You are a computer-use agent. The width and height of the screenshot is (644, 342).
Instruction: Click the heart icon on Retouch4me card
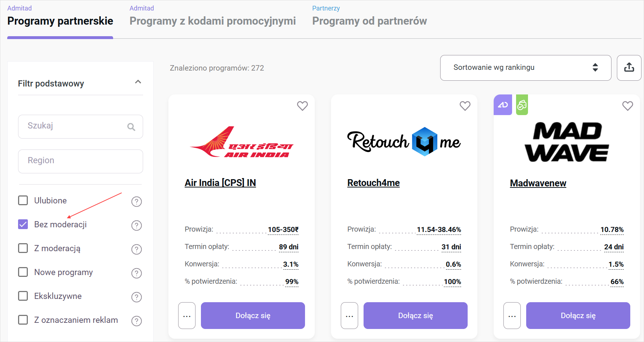[465, 106]
